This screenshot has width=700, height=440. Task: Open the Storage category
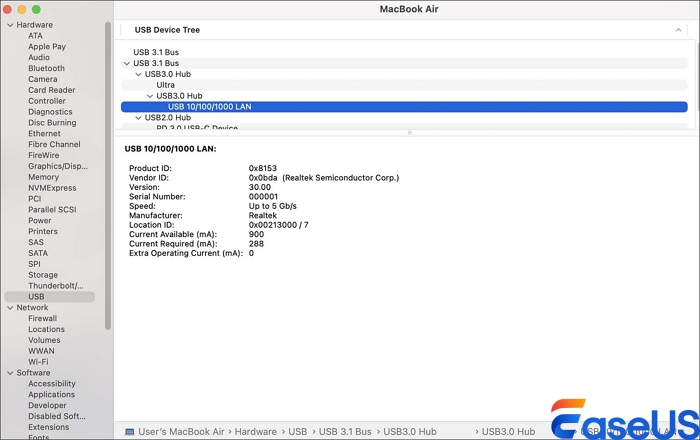point(43,275)
